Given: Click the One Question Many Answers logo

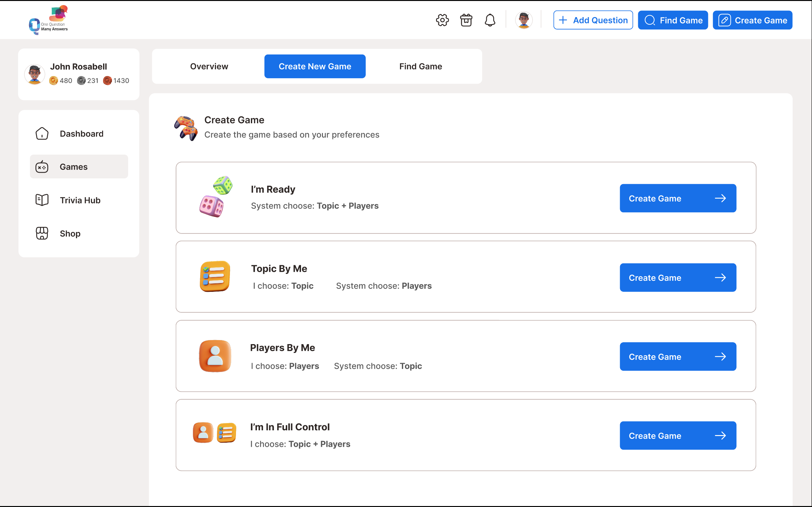Looking at the screenshot, I should pyautogui.click(x=48, y=20).
